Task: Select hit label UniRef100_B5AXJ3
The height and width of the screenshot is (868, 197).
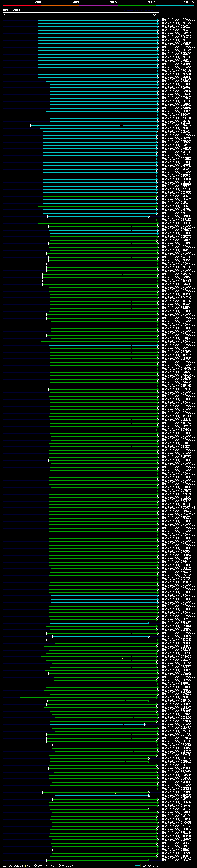Action: pyautogui.click(x=177, y=30)
